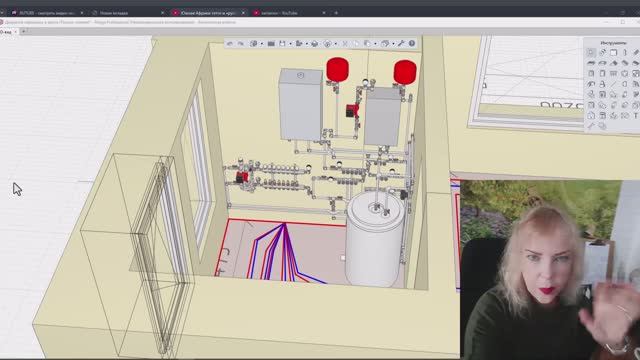Expand the dropdown arrow next to the save icon
This screenshot has width=640, height=360.
click(x=290, y=44)
